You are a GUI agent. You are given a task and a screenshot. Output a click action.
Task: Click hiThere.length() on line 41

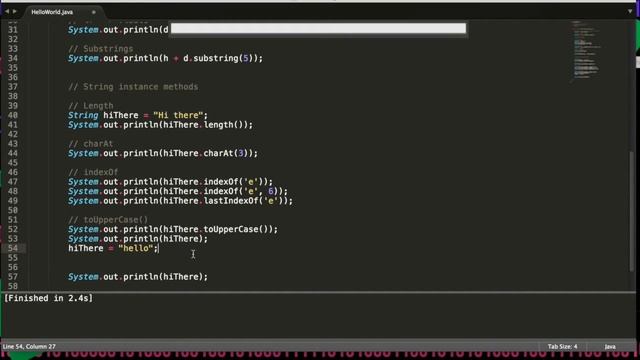point(205,125)
